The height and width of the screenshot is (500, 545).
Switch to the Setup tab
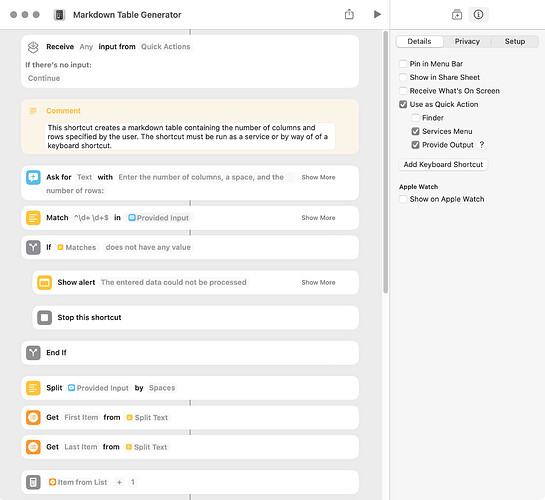(x=515, y=41)
